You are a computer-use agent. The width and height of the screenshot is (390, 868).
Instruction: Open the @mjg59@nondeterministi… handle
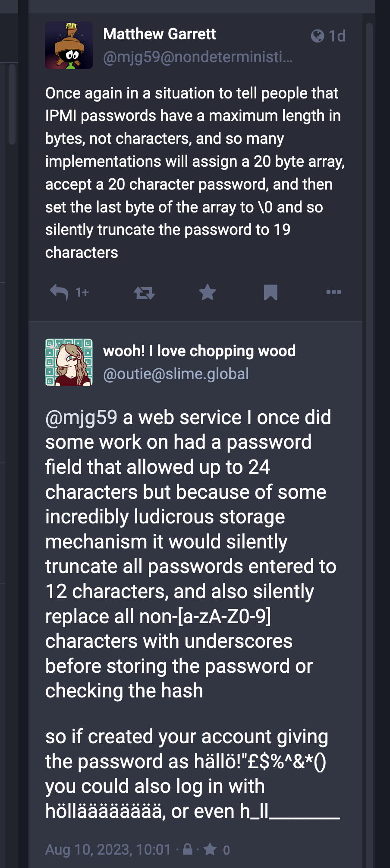click(198, 57)
